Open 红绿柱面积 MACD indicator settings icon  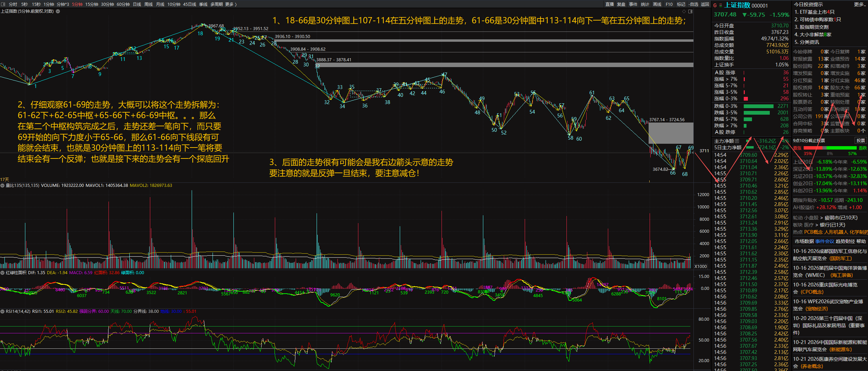[x=2, y=273]
